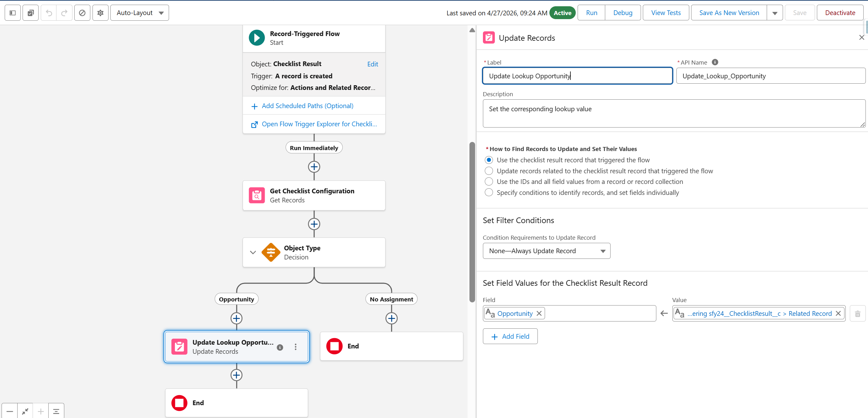Viewport: 868px width, 418px height.
Task: Open flow settings gear icon
Action: click(100, 13)
